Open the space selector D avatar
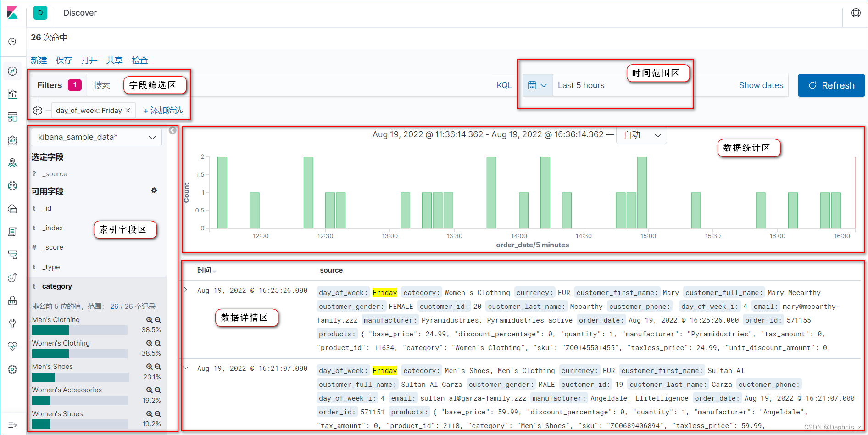 pos(40,13)
